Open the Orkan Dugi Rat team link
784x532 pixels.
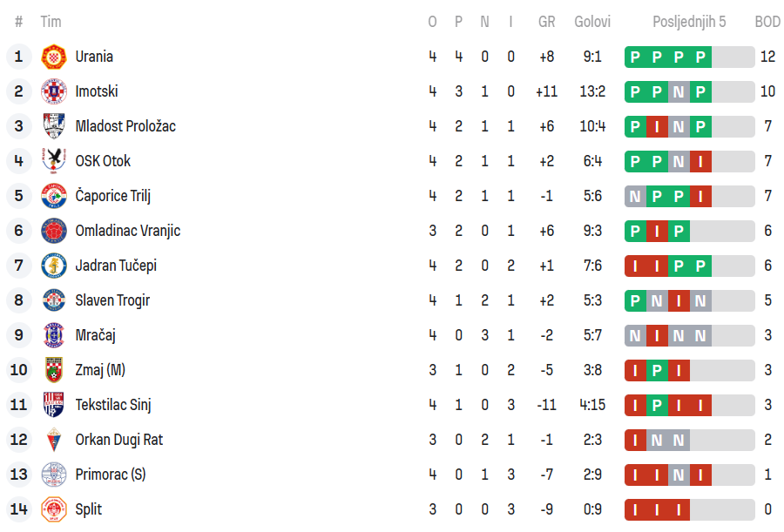pos(118,440)
